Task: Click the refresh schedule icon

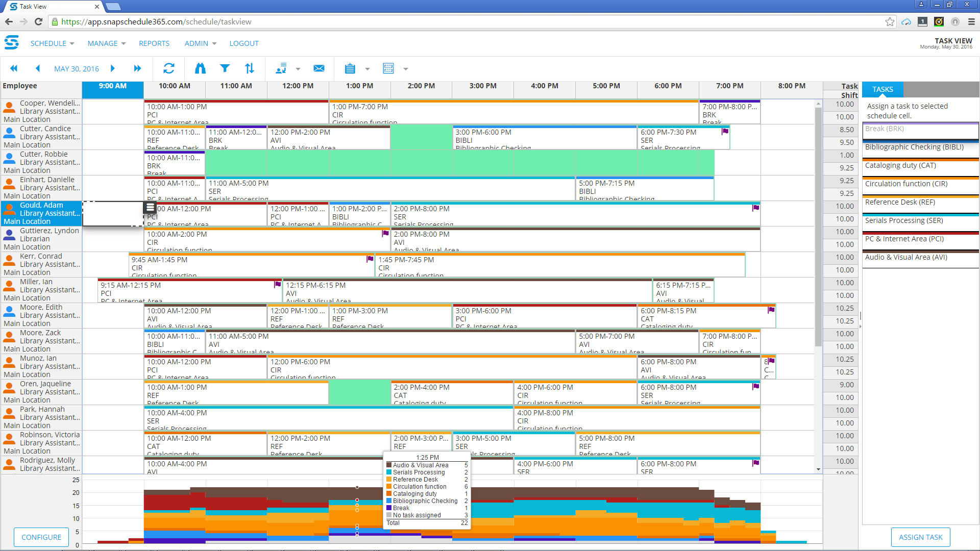Action: (169, 68)
